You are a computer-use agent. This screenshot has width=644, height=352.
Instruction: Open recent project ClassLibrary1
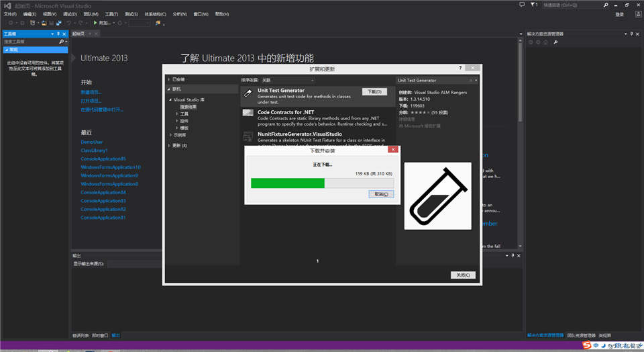[x=94, y=150]
